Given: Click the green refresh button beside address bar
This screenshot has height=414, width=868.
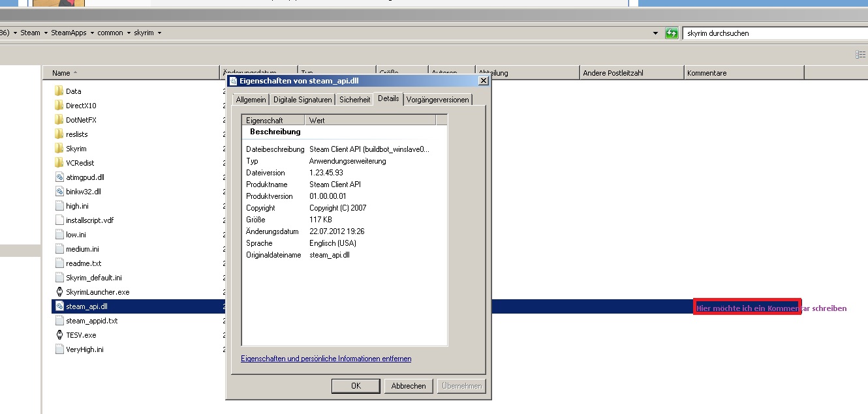Looking at the screenshot, I should coord(672,33).
